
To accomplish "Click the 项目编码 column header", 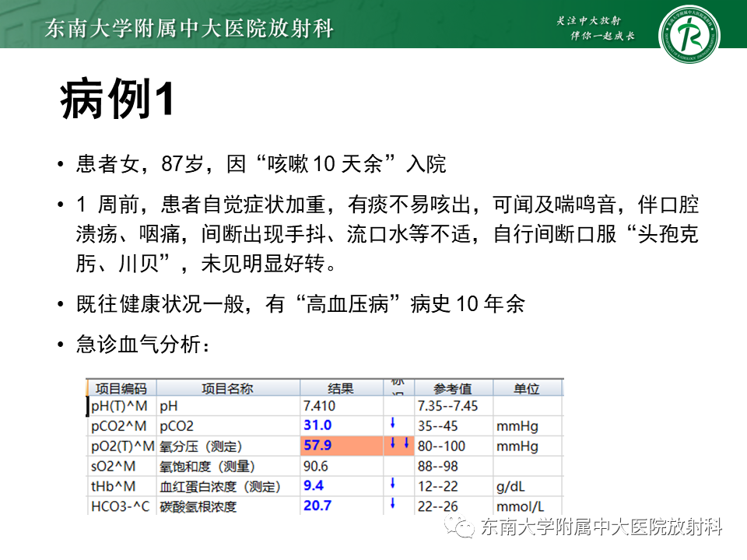I will pos(121,388).
